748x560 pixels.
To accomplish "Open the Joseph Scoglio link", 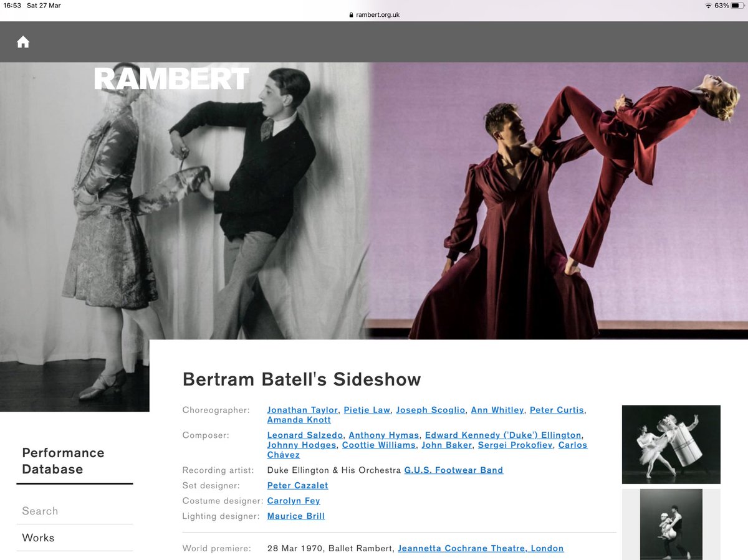I will click(x=431, y=410).
